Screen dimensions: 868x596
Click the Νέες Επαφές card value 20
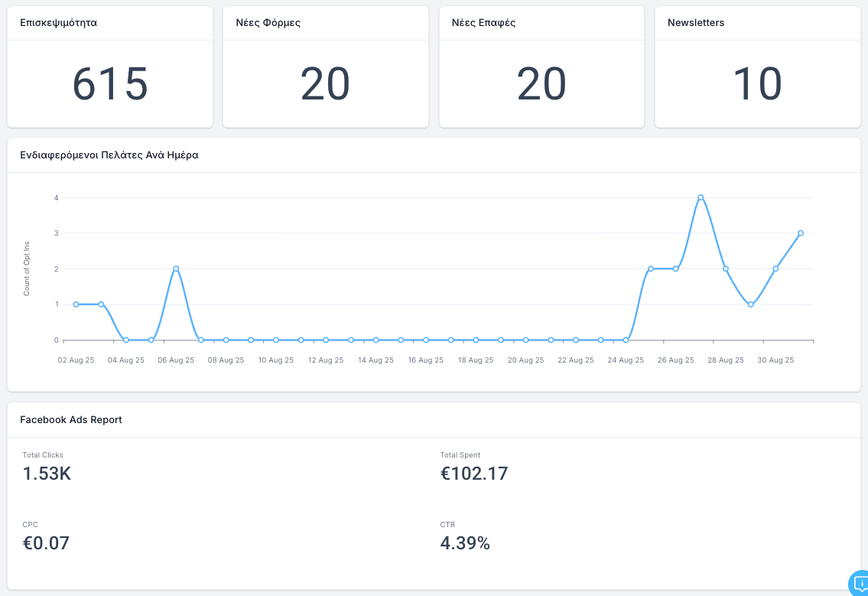[x=541, y=84]
